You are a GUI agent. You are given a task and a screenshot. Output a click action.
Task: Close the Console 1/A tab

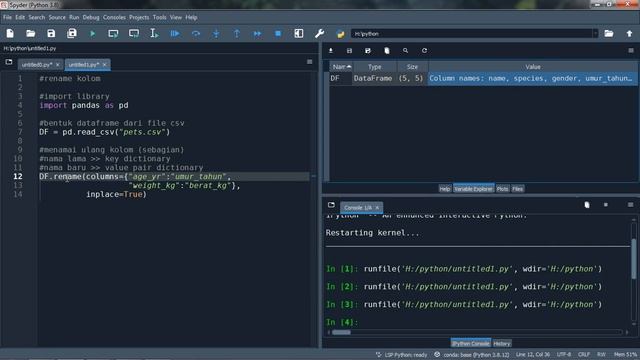click(377, 207)
